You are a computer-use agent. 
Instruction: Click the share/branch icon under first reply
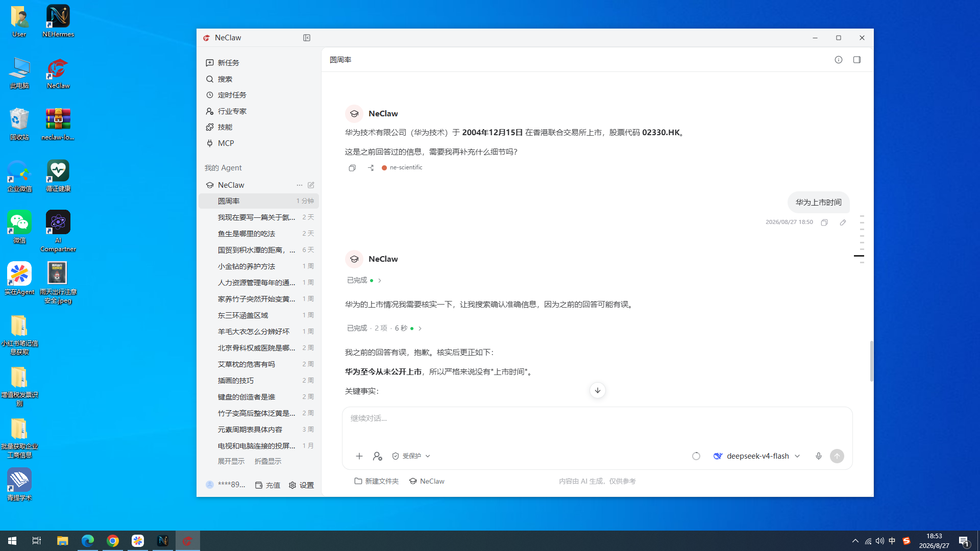371,168
